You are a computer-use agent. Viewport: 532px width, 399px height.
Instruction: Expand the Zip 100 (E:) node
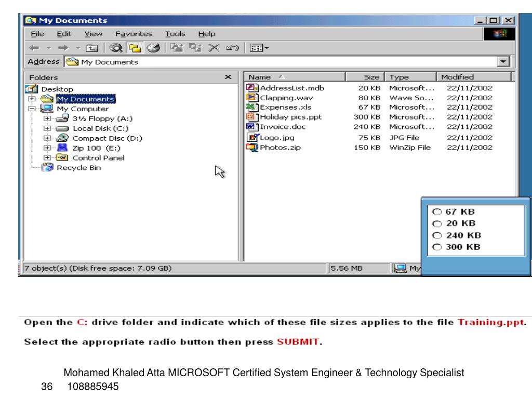(47, 148)
